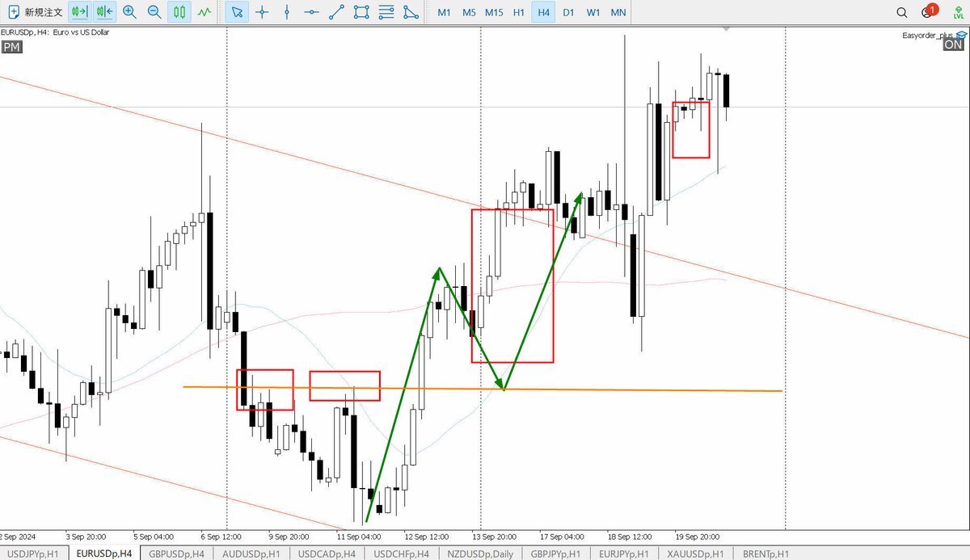Click the 13 Sep 20:00 time label

coord(495,536)
